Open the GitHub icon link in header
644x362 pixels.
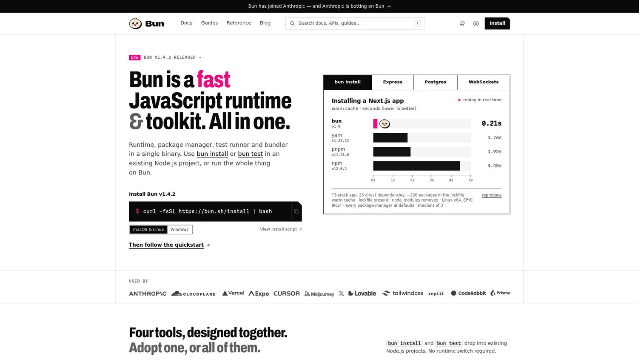click(x=462, y=23)
